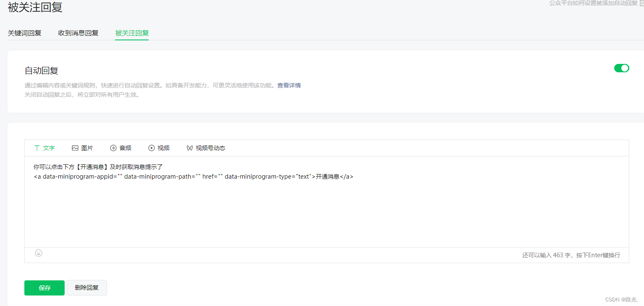Click the data-miniprogram-appid code line

[x=194, y=177]
